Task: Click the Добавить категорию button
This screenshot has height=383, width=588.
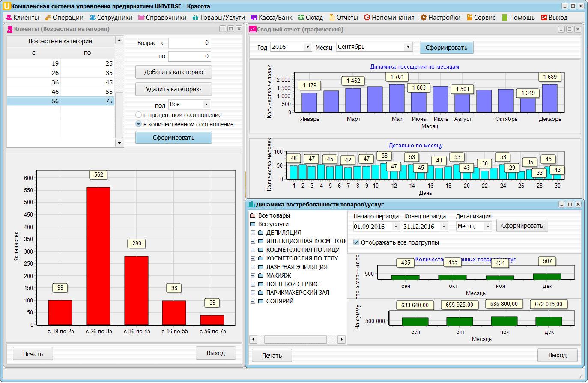Action: [x=173, y=72]
